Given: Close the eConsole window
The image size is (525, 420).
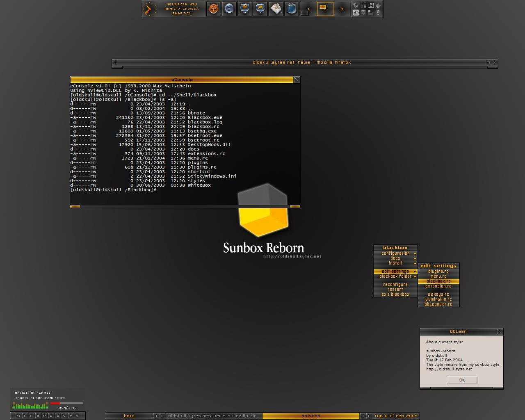Looking at the screenshot, I should coord(297,80).
